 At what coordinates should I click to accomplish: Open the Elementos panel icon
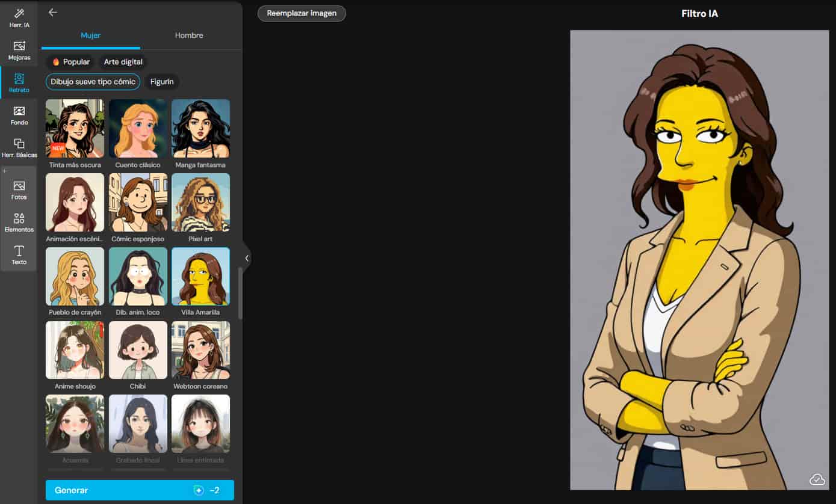(19, 223)
